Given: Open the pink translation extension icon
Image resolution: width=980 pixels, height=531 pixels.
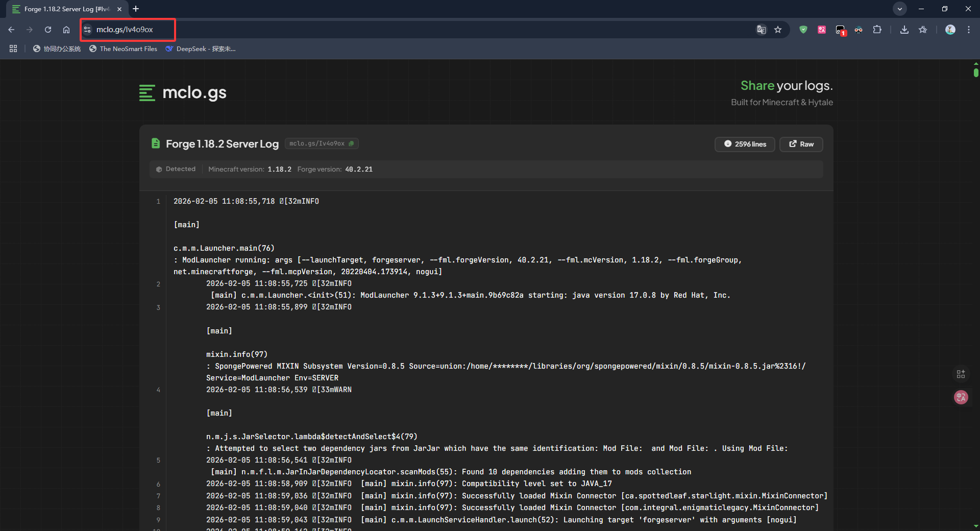Looking at the screenshot, I should 822,30.
